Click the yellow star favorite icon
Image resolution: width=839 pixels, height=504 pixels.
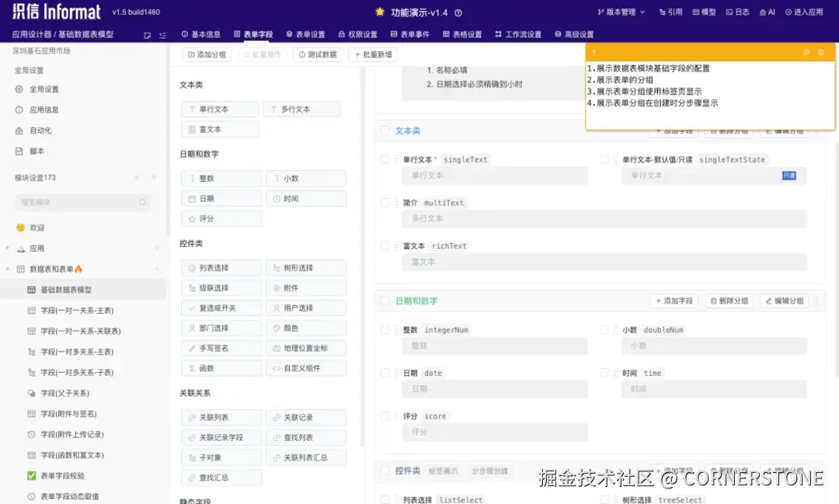380,12
